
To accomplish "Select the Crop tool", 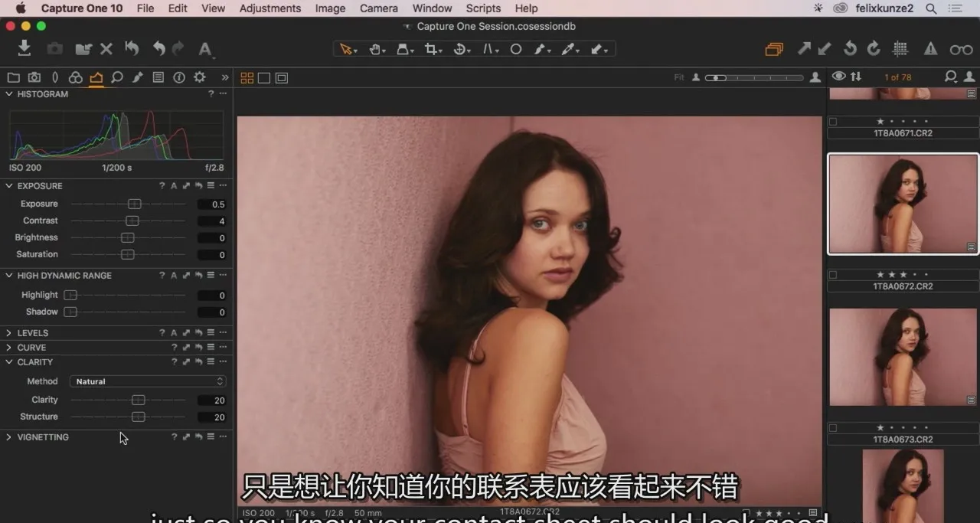I will [x=433, y=49].
